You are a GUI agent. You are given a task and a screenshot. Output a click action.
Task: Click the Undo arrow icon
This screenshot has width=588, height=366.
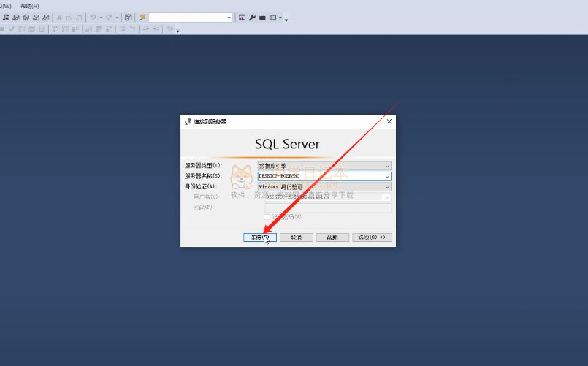pos(93,18)
